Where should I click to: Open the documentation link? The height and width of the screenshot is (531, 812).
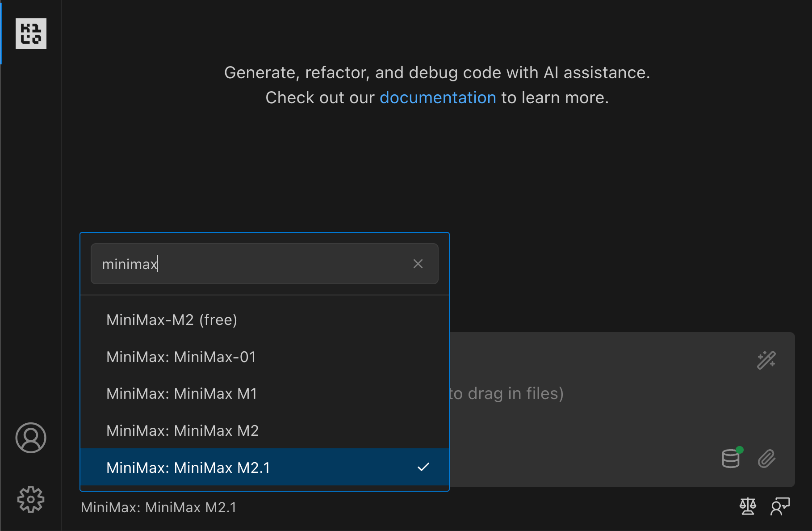[x=438, y=97]
